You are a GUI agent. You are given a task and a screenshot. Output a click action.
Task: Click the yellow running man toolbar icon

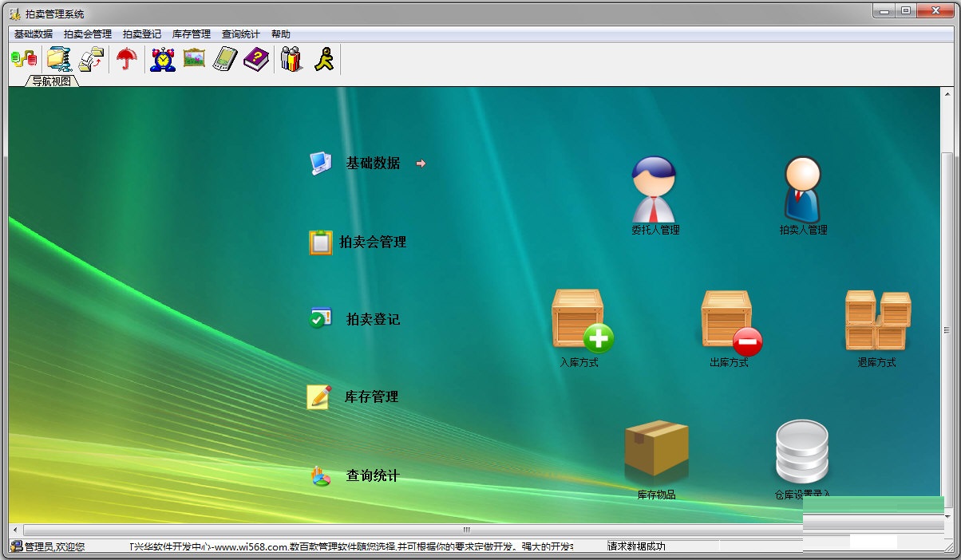323,59
